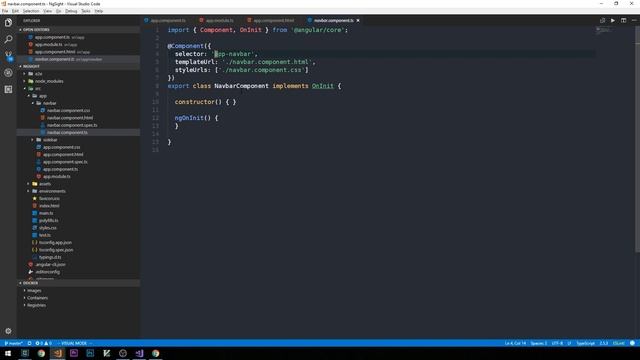Open main.ts in the file tree

tap(78, 213)
